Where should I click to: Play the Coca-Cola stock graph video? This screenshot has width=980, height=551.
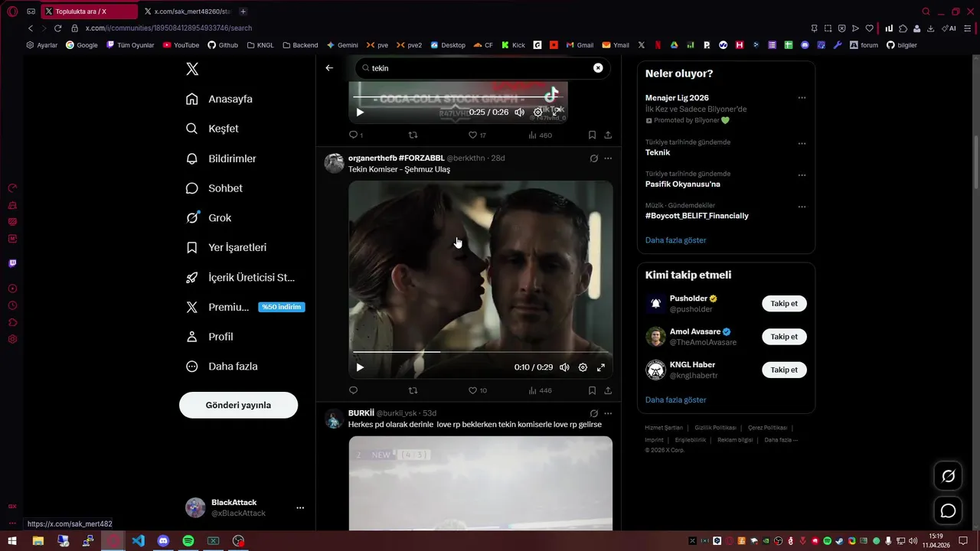tap(360, 112)
